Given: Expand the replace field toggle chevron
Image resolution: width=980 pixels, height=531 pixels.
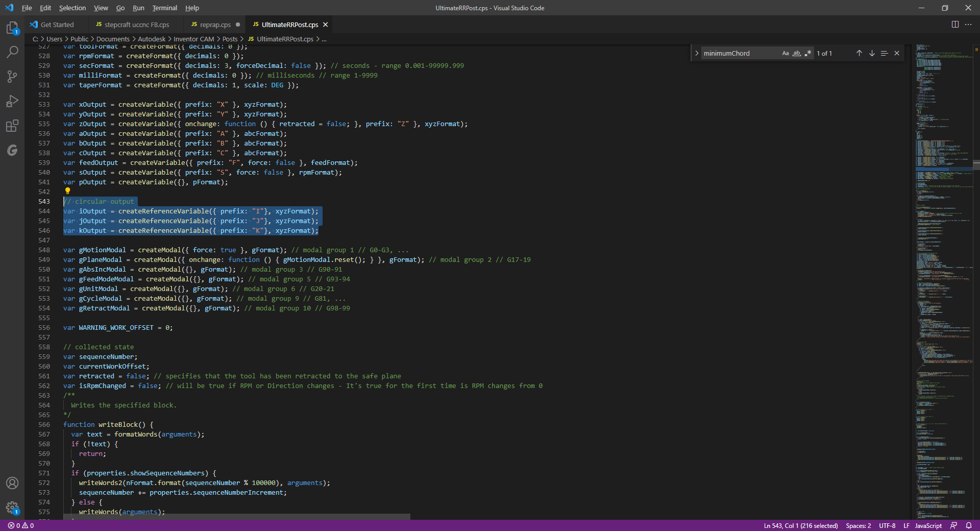Looking at the screenshot, I should pyautogui.click(x=697, y=53).
